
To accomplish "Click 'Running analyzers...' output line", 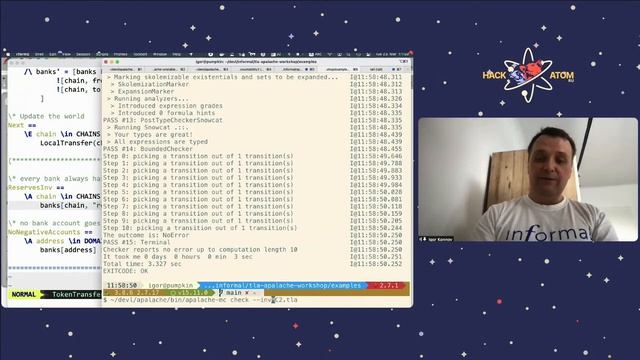I will (148, 98).
